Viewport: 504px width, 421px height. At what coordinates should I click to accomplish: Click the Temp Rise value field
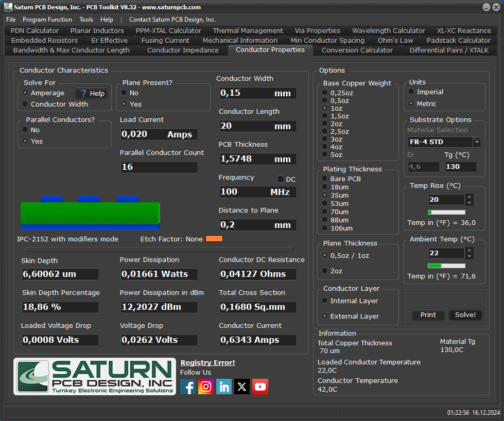446,200
